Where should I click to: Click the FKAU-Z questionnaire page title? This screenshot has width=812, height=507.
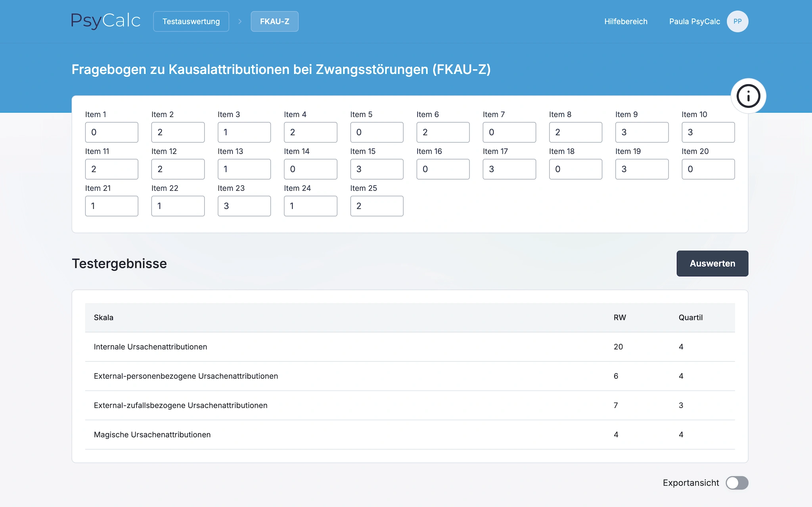pyautogui.click(x=281, y=69)
